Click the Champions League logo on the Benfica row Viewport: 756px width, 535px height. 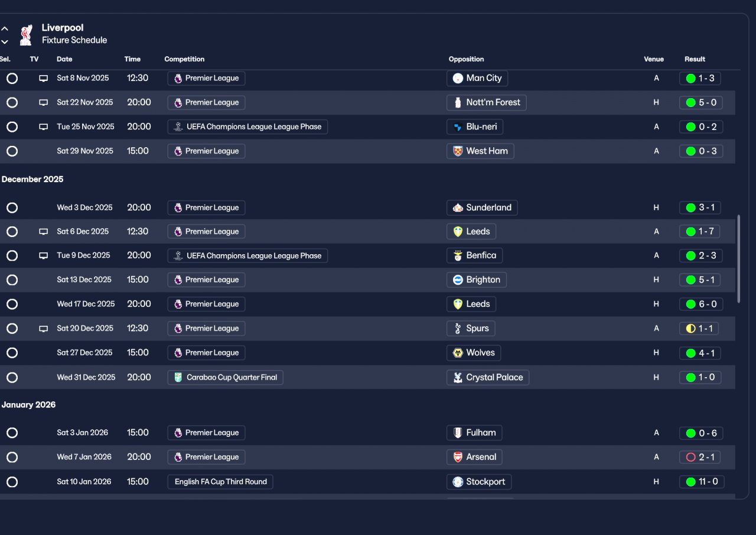click(x=178, y=256)
